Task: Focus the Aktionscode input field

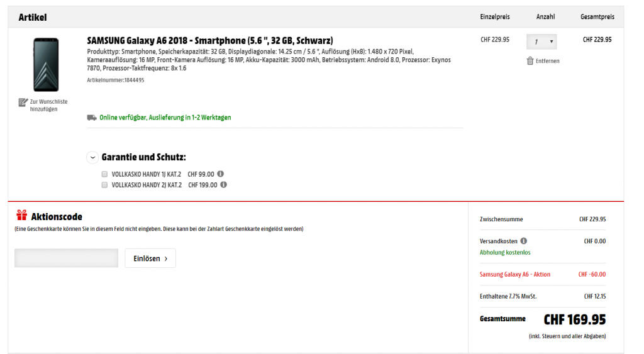Action: pos(66,258)
